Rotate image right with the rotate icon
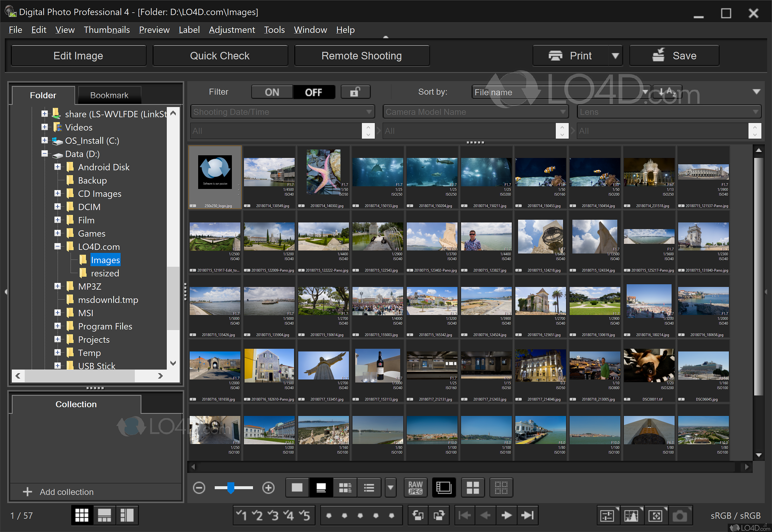Viewport: 772px width, 532px height. coord(439,516)
